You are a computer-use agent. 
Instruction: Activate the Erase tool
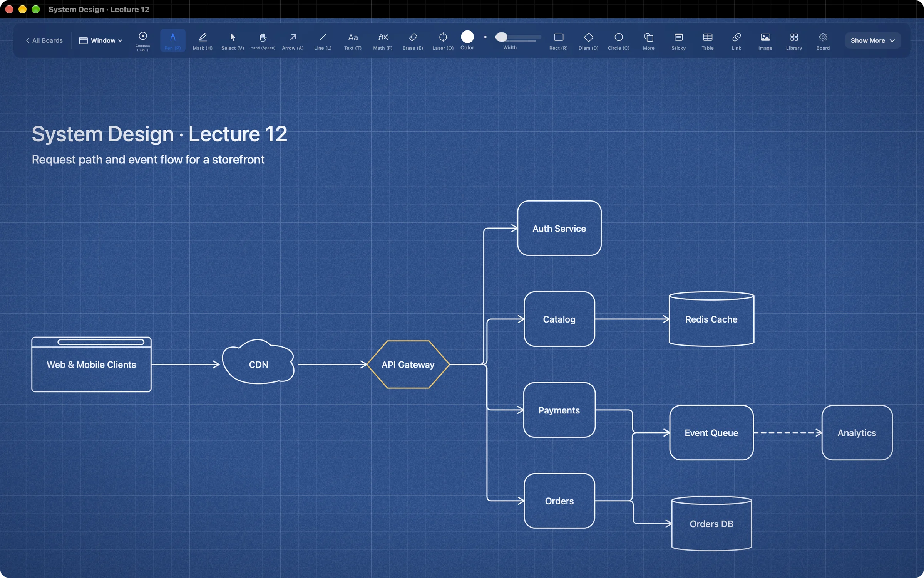tap(413, 40)
